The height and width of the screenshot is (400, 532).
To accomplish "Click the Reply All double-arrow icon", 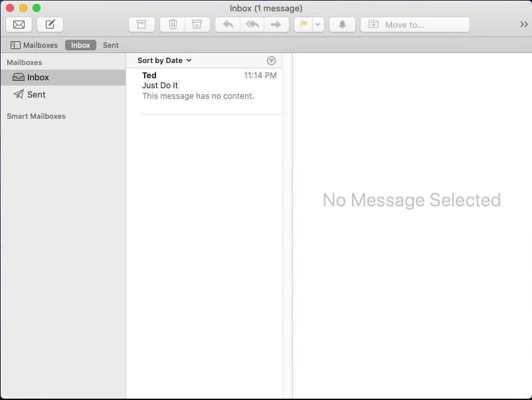I will pyautogui.click(x=252, y=25).
